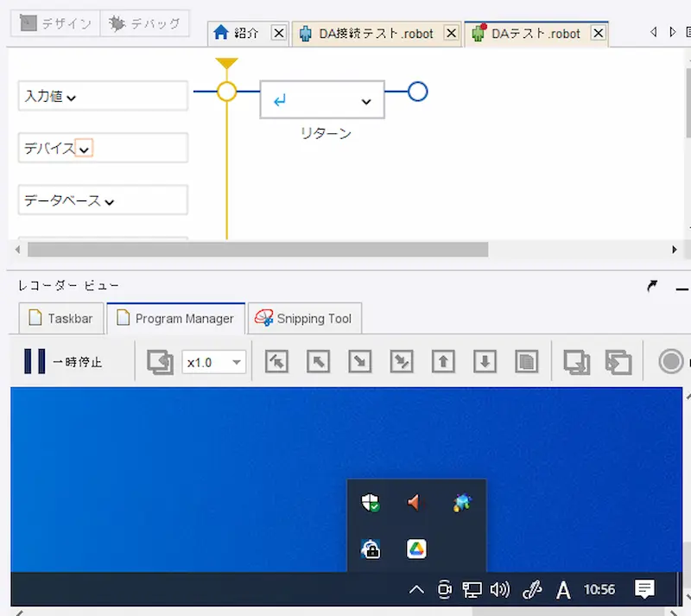Click the double arrow up-left icon
691x616 pixels.
coord(276,362)
